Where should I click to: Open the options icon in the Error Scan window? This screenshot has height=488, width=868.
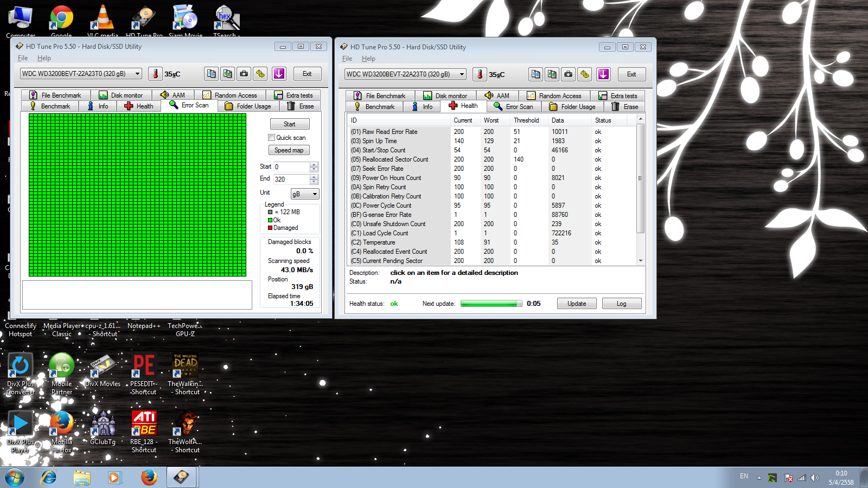260,74
